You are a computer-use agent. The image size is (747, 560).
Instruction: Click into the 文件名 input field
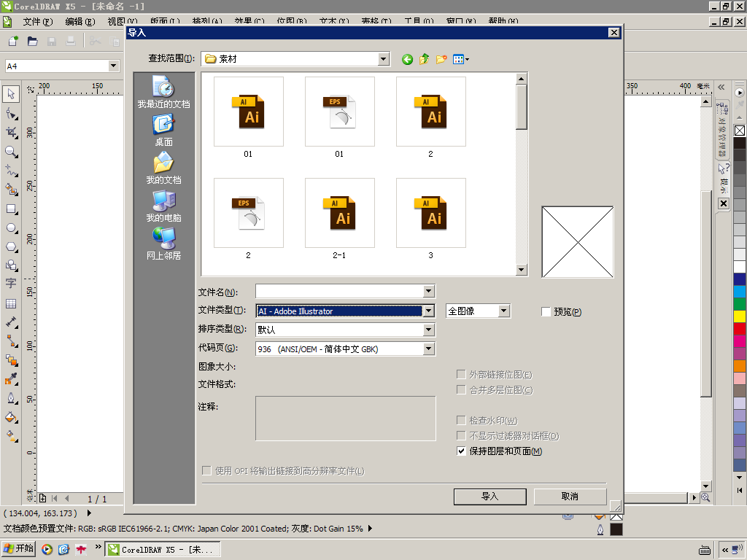tap(340, 291)
